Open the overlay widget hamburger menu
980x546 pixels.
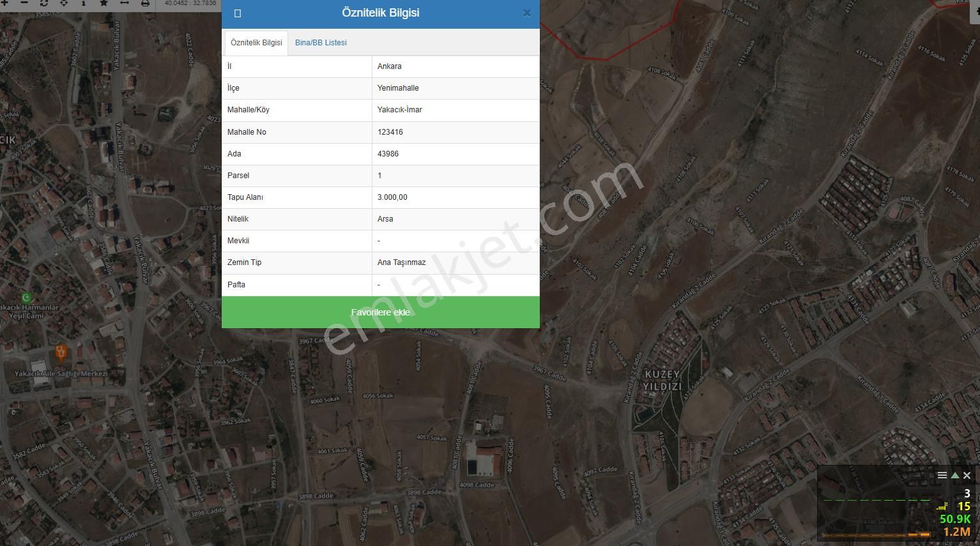[942, 475]
